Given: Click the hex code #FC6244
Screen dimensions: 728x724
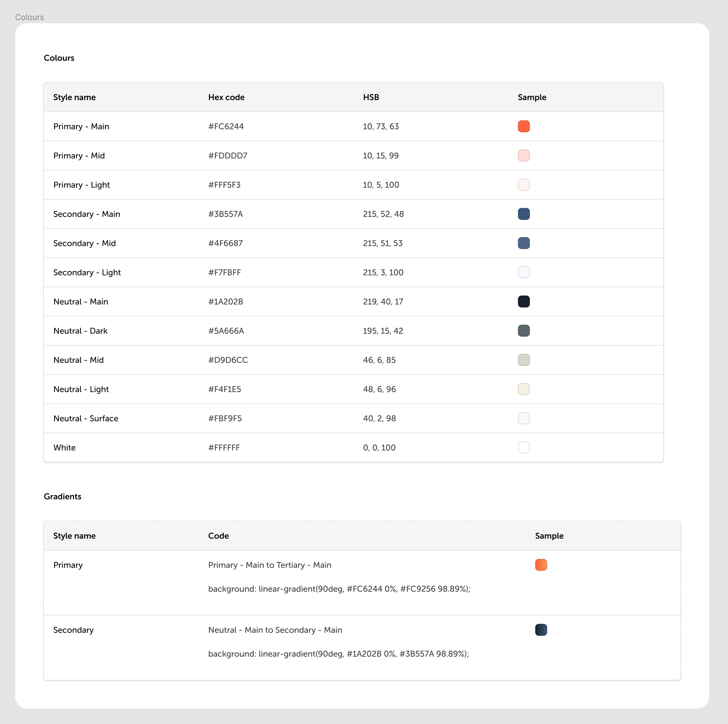Looking at the screenshot, I should (226, 126).
